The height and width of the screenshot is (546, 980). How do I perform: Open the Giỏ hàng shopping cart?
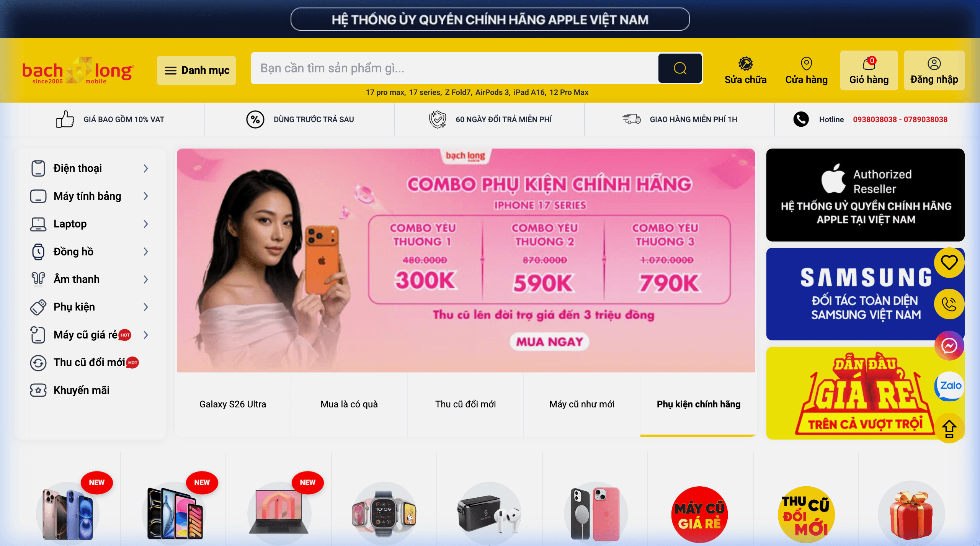(x=869, y=70)
